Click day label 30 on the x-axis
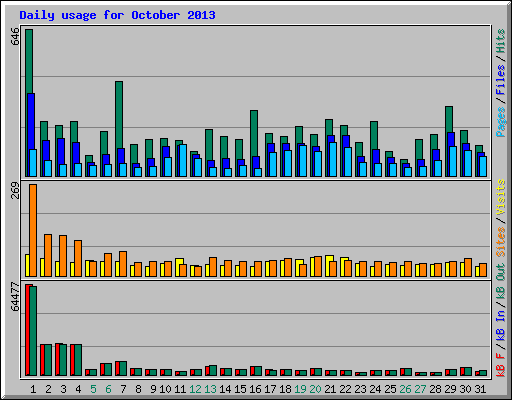This screenshot has height=400, width=512. pyautogui.click(x=465, y=389)
